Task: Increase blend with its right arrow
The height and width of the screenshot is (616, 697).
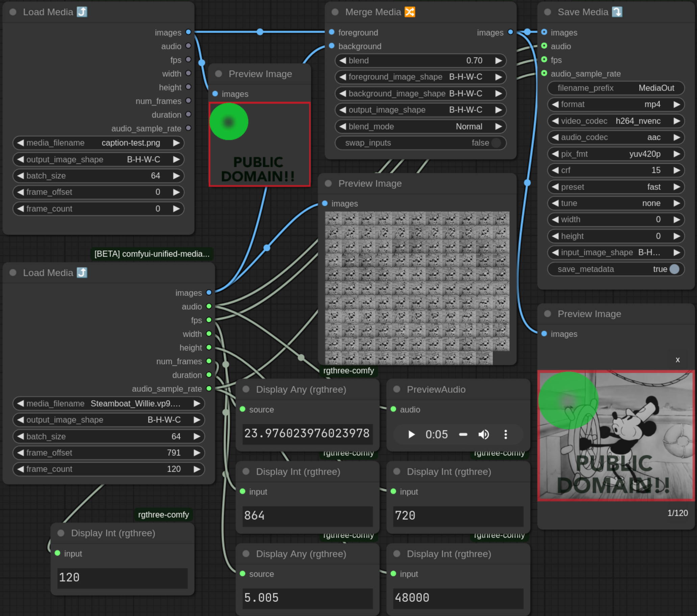Action: coord(498,61)
